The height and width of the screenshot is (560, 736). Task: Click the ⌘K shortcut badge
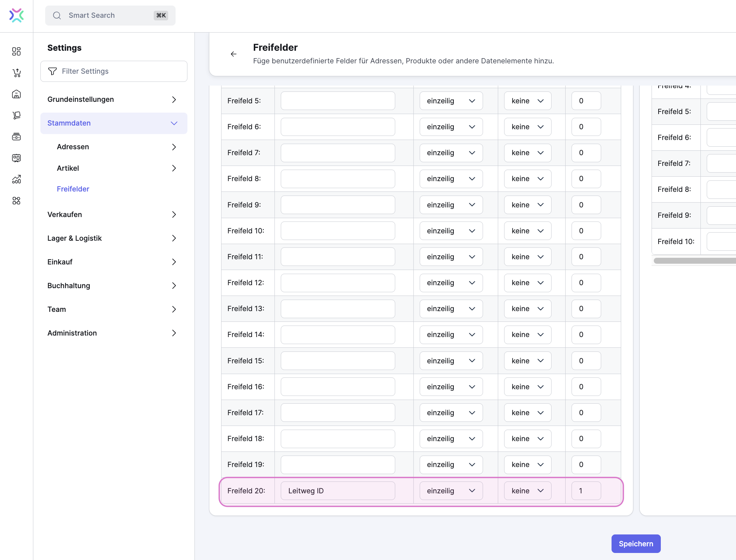(161, 16)
